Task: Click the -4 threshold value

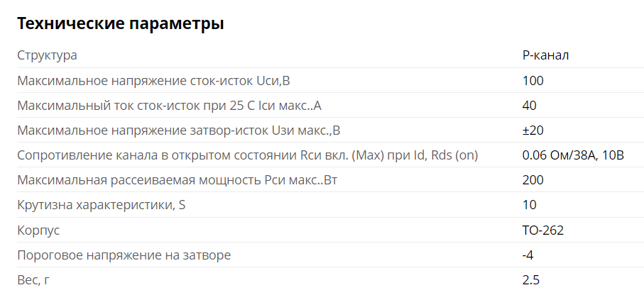Action: pyautogui.click(x=528, y=255)
